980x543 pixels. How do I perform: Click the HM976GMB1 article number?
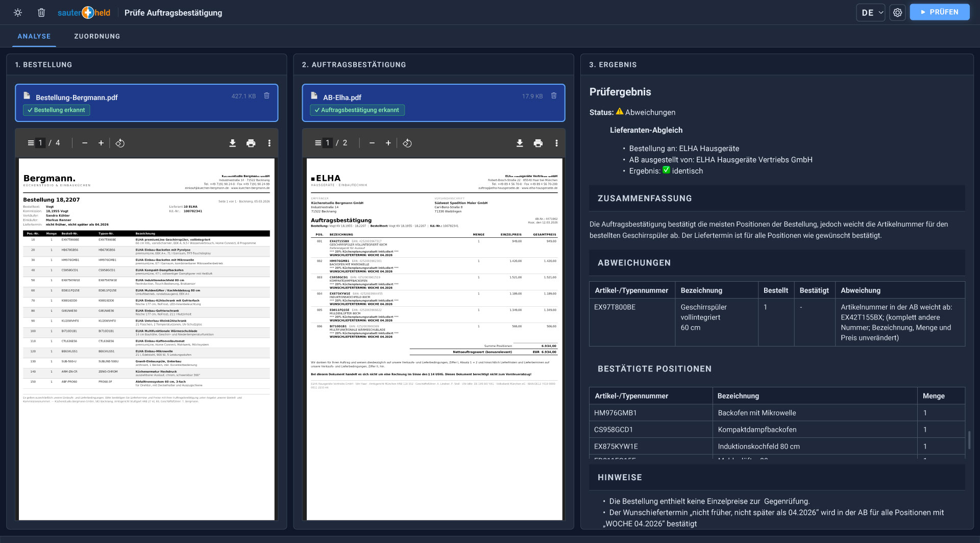[616, 413]
